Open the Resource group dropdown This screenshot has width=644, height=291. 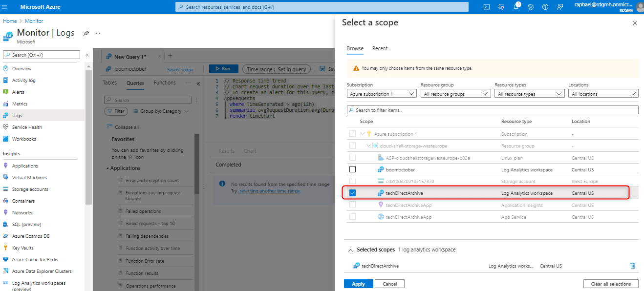[x=455, y=94]
